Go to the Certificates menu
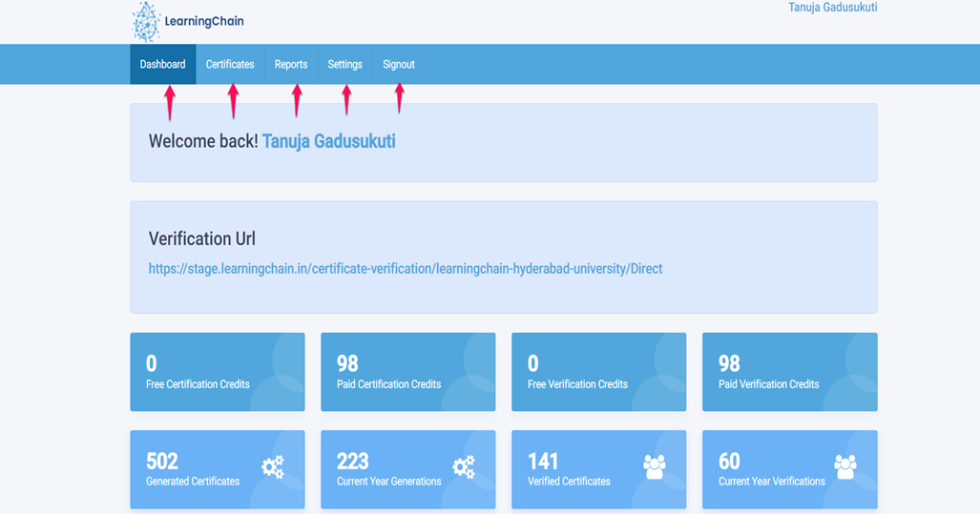 [230, 65]
